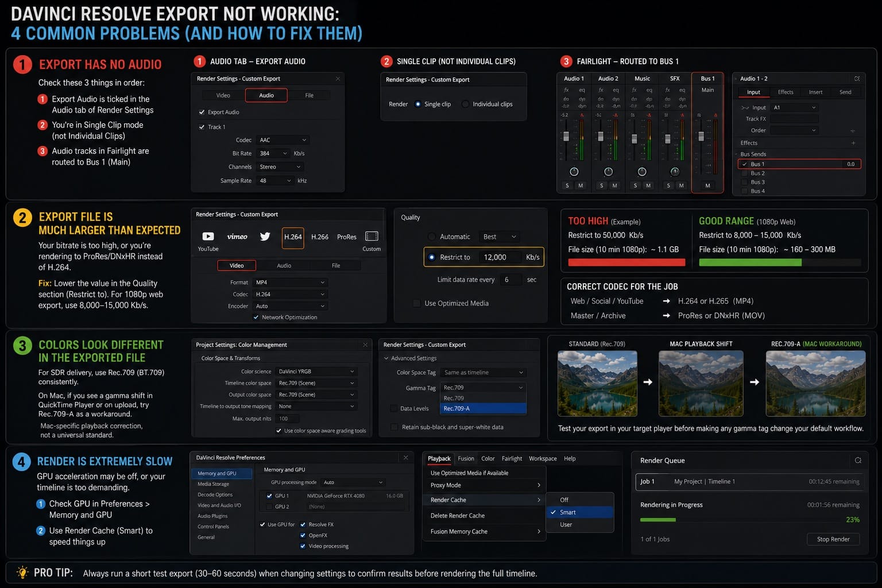Solo the SFX mixer channel

(x=668, y=185)
